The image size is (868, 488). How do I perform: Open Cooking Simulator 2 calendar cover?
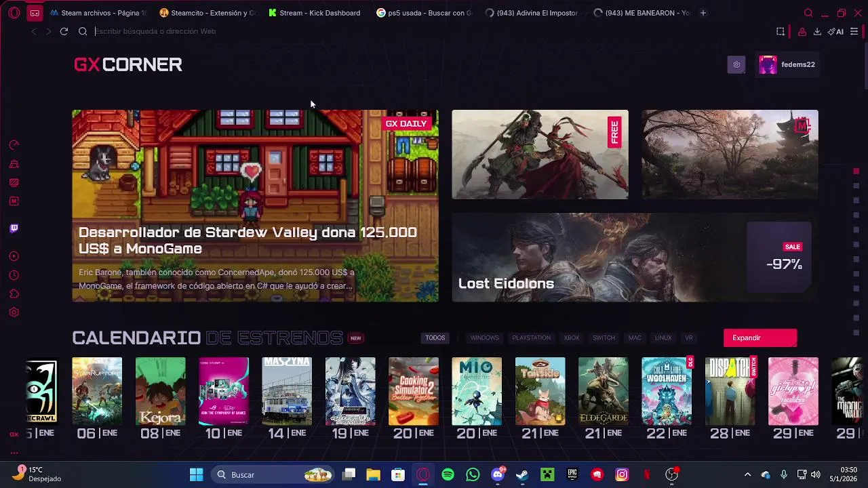point(414,391)
